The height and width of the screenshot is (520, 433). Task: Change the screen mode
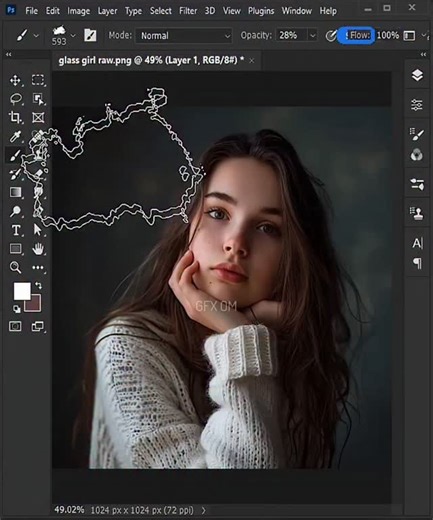[38, 326]
